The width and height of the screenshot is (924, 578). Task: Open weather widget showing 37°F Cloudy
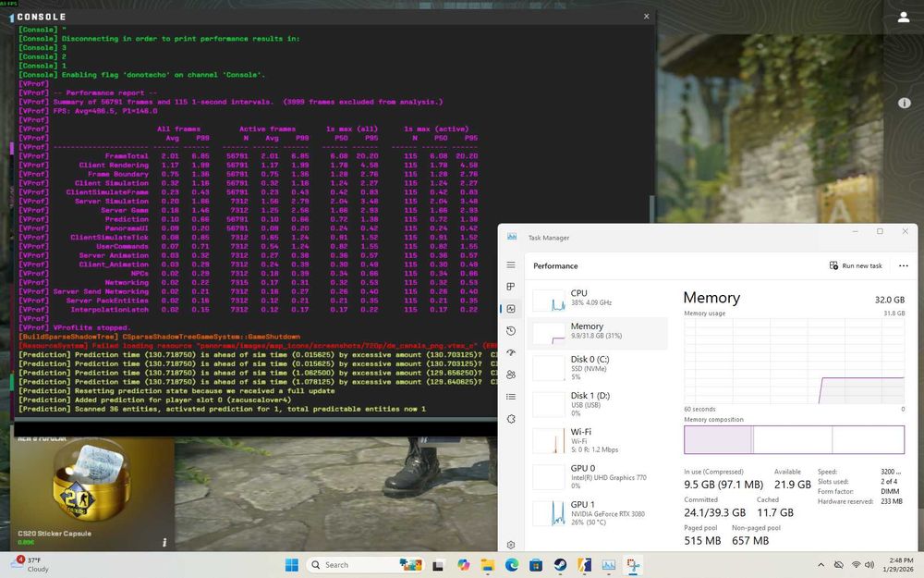coord(30,564)
